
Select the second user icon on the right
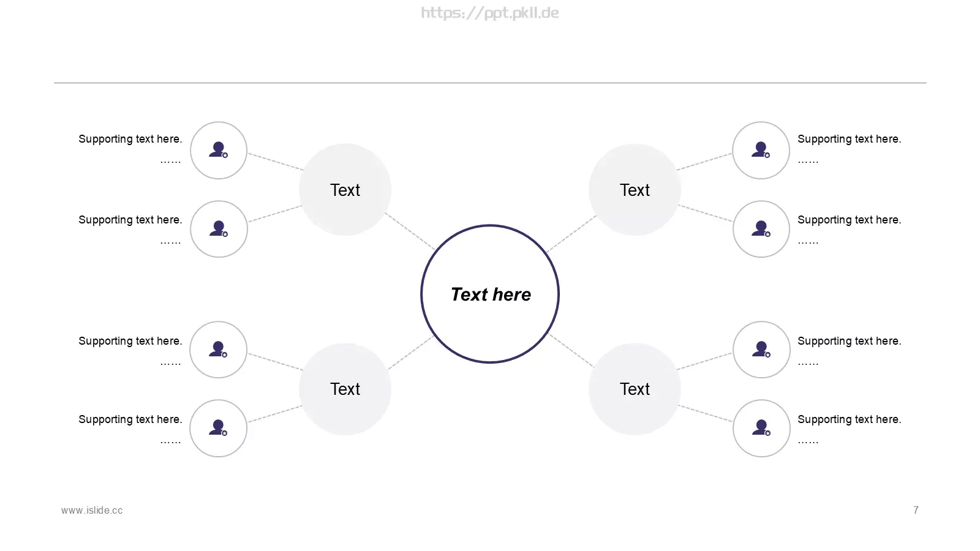[x=761, y=229]
